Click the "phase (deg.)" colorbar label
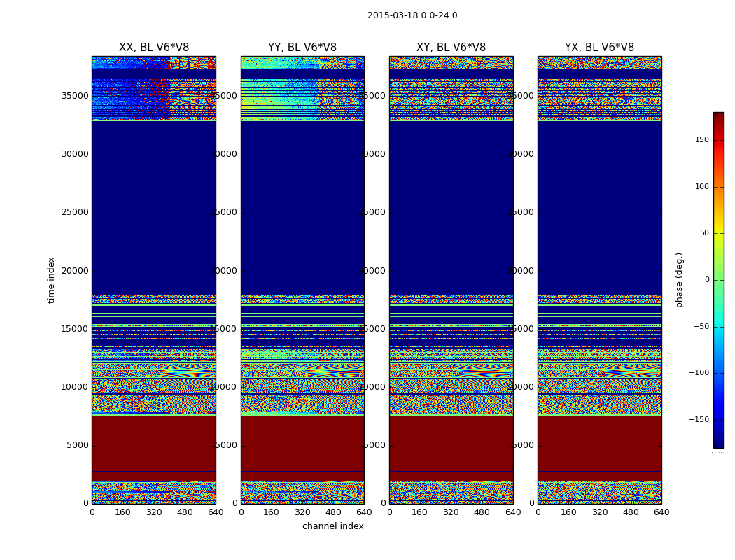The image size is (735, 560). [679, 280]
